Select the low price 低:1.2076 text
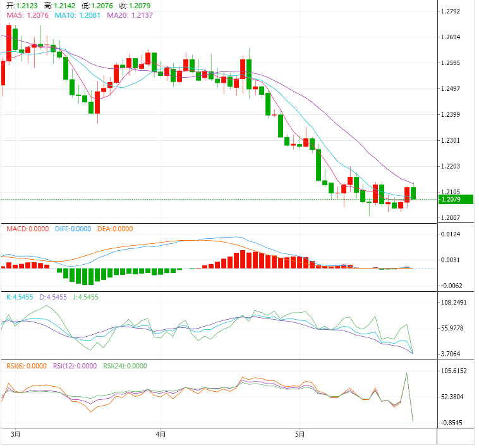Image resolution: width=479 pixels, height=448 pixels. click(x=97, y=6)
